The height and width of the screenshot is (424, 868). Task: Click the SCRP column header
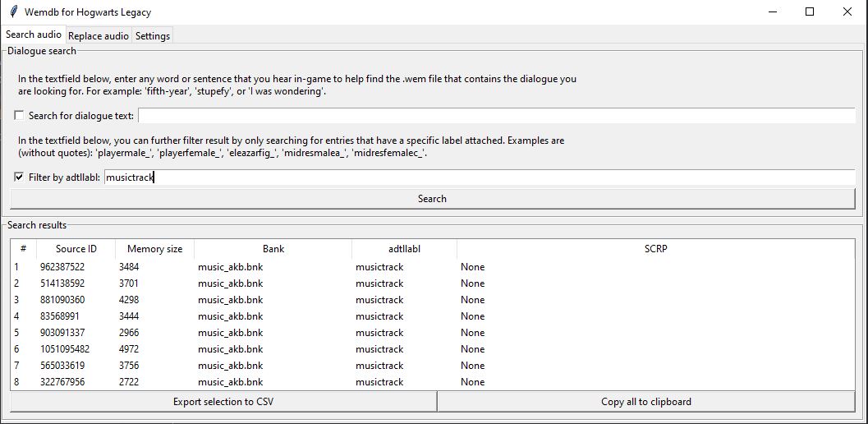pyautogui.click(x=655, y=249)
